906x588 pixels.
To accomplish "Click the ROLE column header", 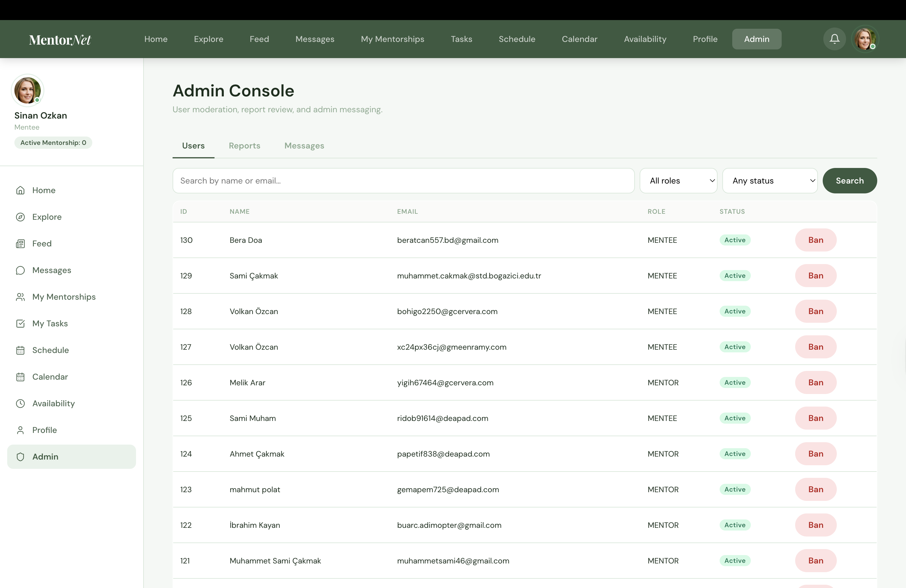I will [x=656, y=211].
